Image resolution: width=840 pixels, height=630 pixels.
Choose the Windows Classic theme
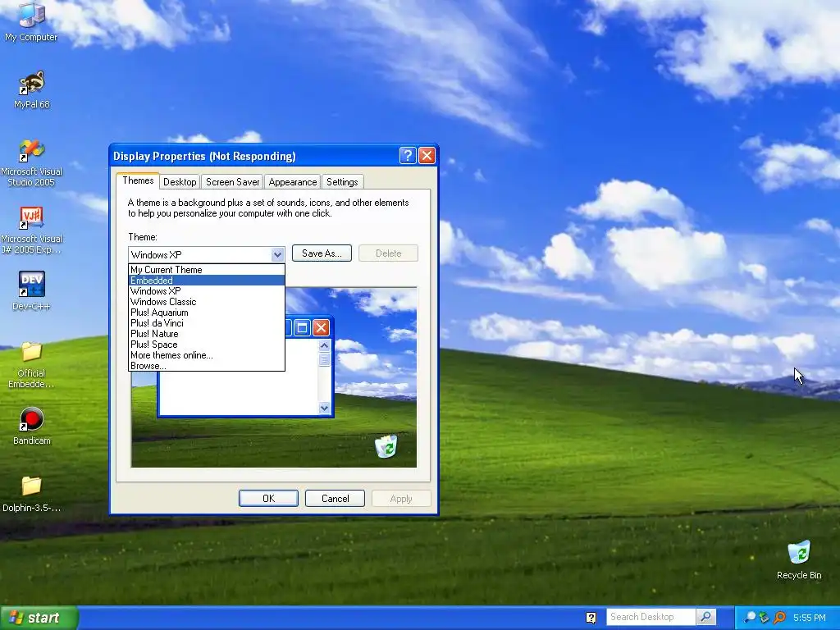tap(207, 302)
